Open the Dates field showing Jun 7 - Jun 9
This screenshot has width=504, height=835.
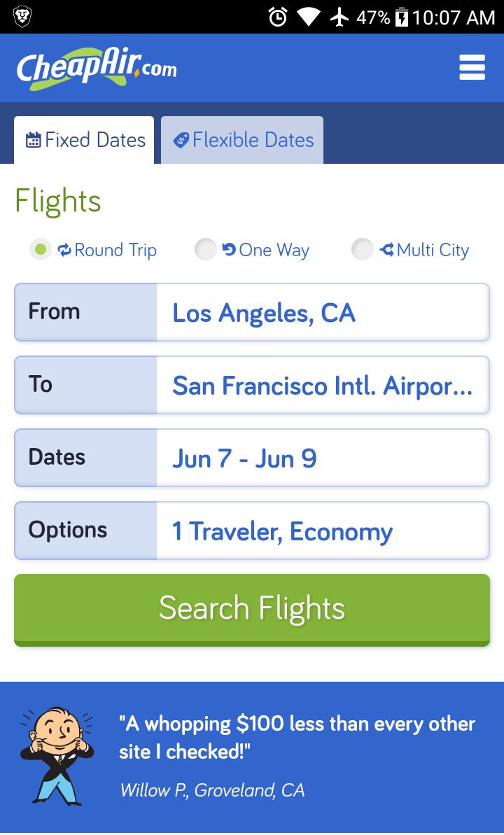[322, 458]
